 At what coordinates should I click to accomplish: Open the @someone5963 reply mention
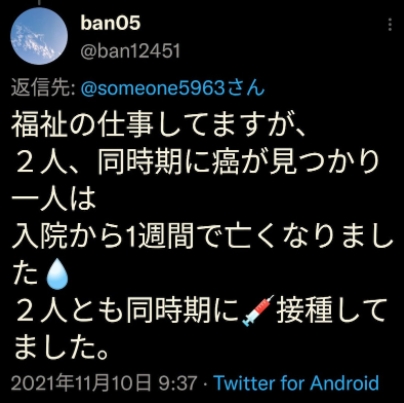pos(173,89)
